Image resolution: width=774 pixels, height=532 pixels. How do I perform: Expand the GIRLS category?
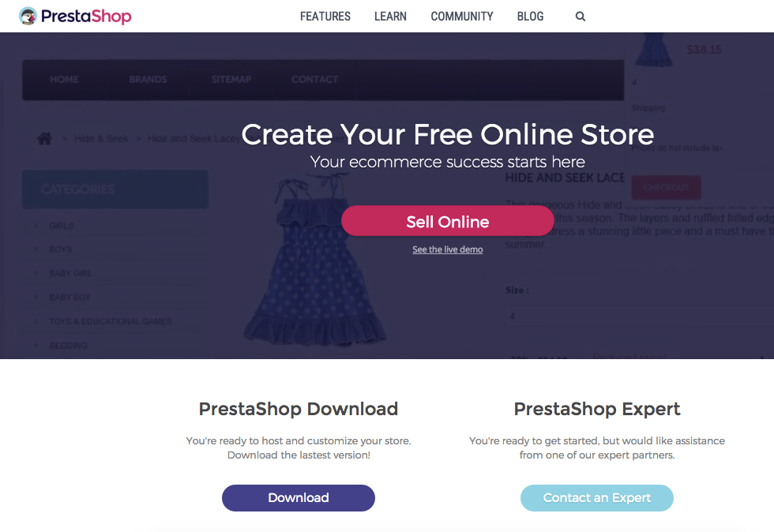point(62,226)
